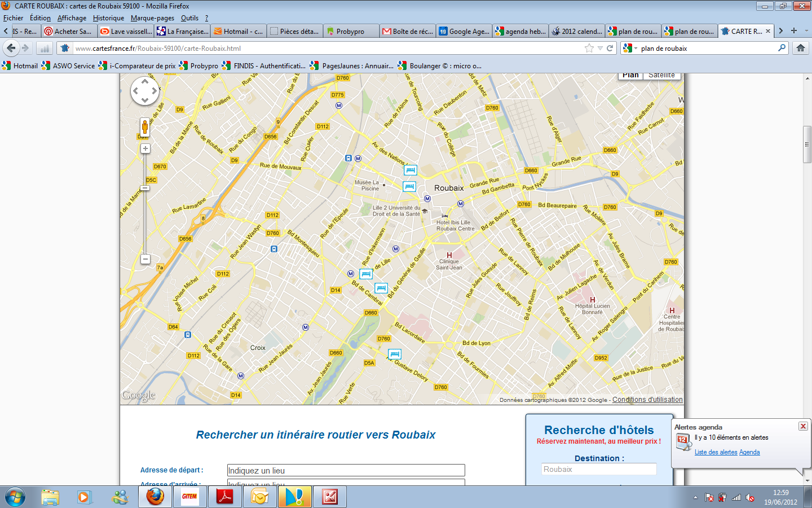The image size is (812, 508).
Task: Switch map to Satellite view
Action: click(661, 75)
